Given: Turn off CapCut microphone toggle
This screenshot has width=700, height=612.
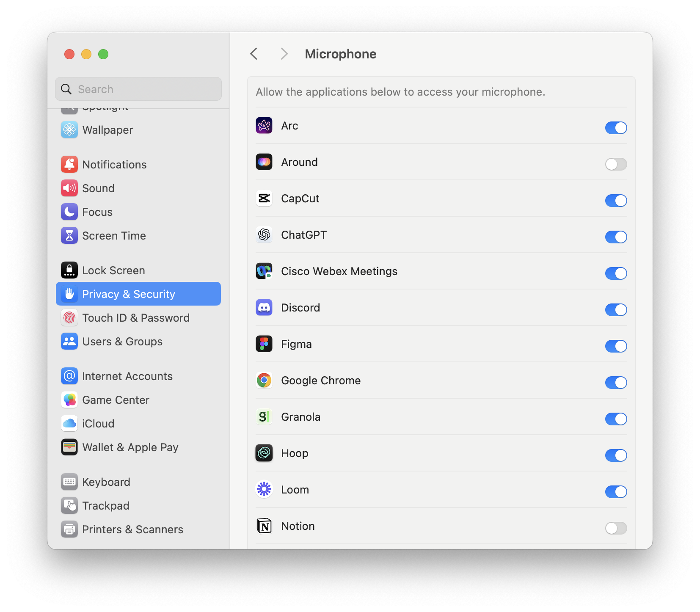Looking at the screenshot, I should click(616, 201).
